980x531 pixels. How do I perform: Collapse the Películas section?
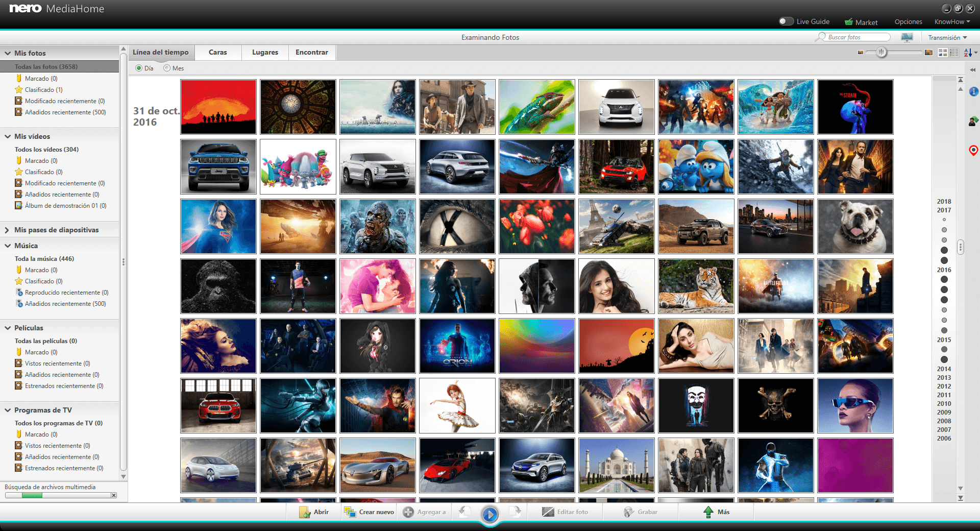[8, 328]
